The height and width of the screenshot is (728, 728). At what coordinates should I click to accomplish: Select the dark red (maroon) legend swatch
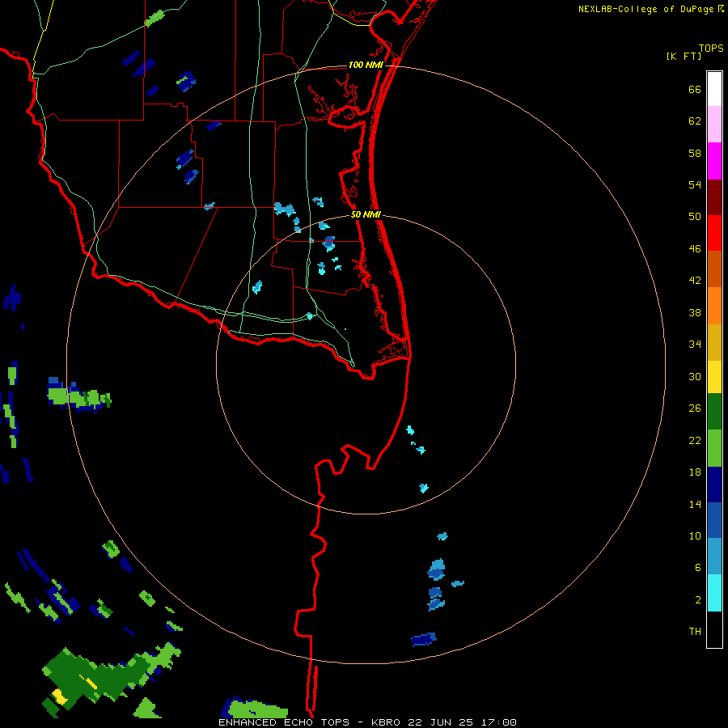(x=714, y=197)
